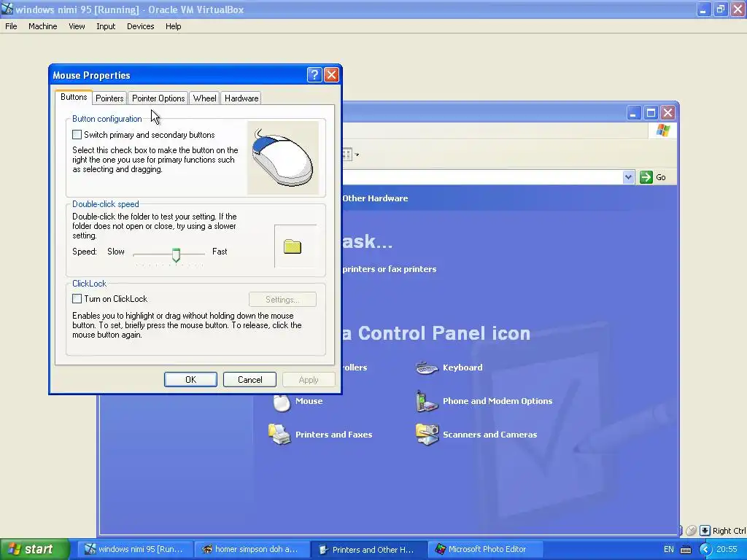Image resolution: width=747 pixels, height=560 pixels.
Task: Open the VirtualBox Help menu
Action: coord(174,26)
